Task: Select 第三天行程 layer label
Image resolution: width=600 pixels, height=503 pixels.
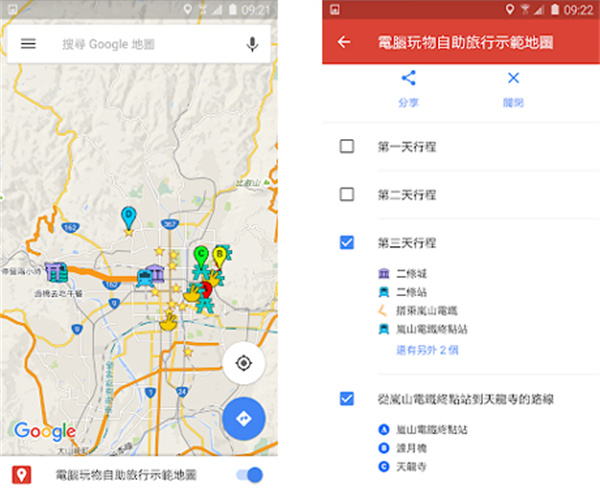Action: click(x=407, y=243)
